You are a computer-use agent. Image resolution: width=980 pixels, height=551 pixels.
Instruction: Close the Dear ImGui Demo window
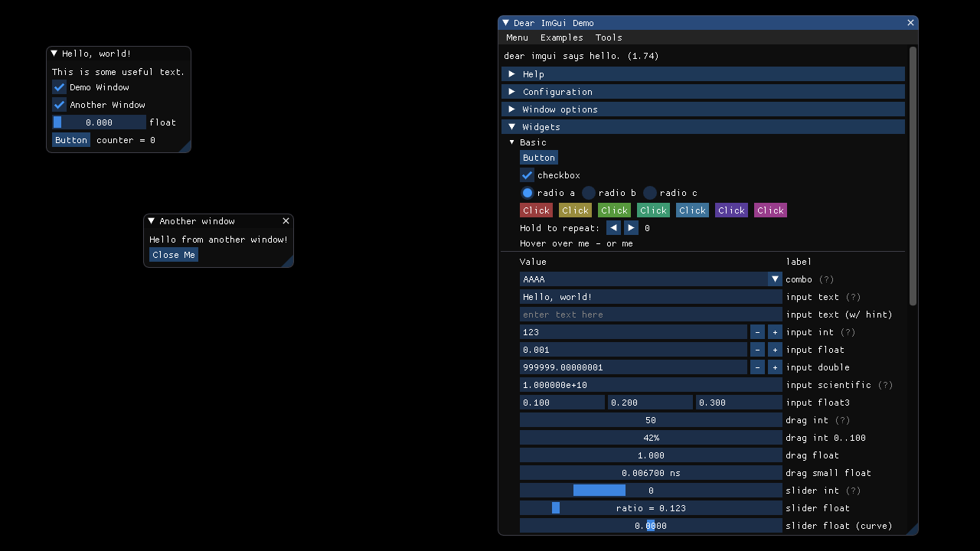(910, 23)
